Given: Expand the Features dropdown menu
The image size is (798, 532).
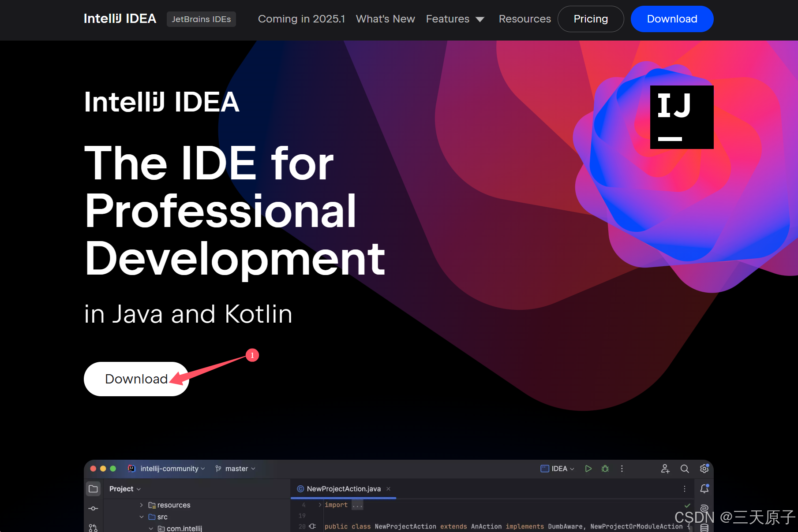Looking at the screenshot, I should (x=455, y=19).
